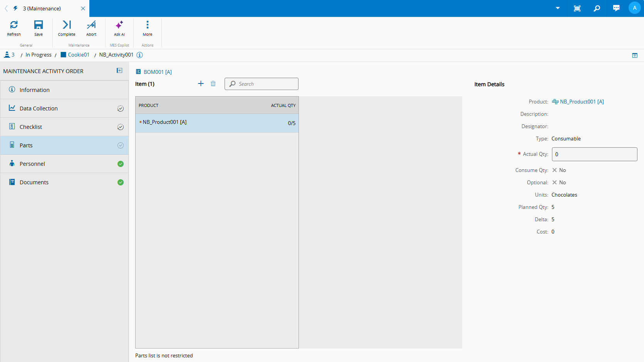Open global search in header
The image size is (644, 362).
click(597, 8)
